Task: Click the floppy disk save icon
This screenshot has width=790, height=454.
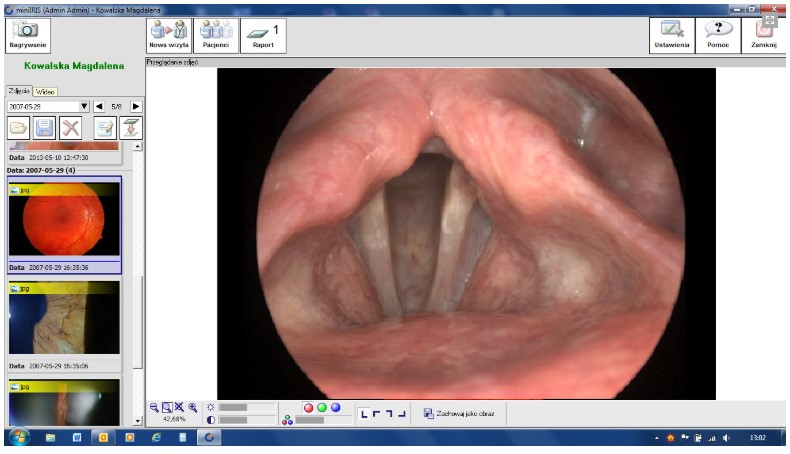Action: click(44, 127)
